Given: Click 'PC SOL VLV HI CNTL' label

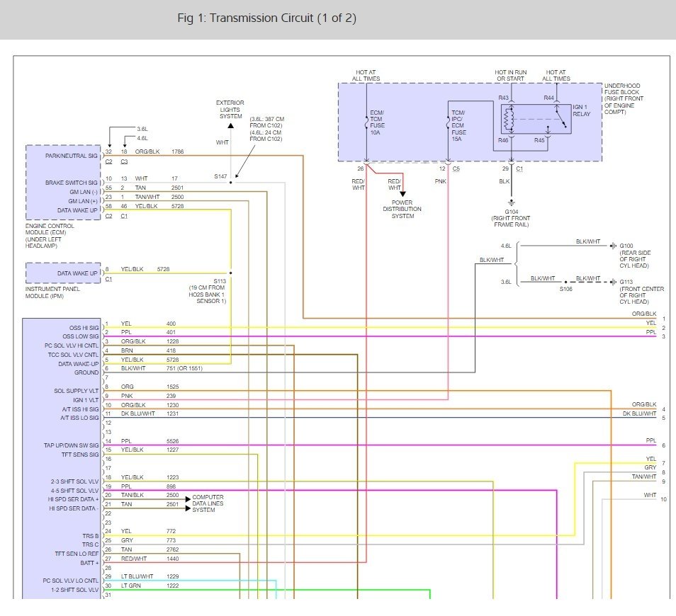Looking at the screenshot, I should click(72, 346).
